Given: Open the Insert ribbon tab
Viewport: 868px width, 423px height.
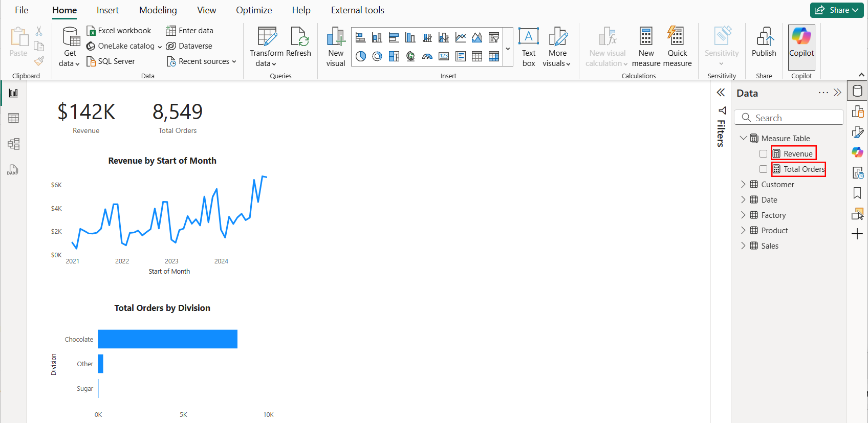Looking at the screenshot, I should (x=107, y=10).
